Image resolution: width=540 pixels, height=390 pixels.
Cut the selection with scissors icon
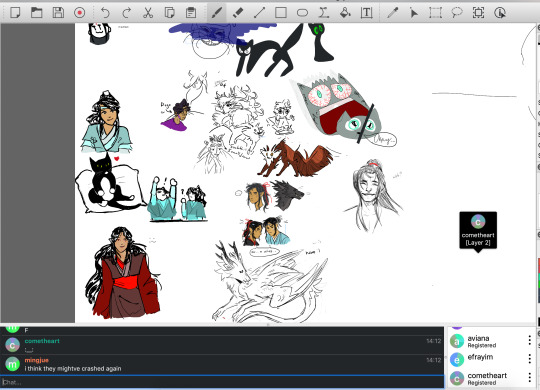tap(148, 13)
